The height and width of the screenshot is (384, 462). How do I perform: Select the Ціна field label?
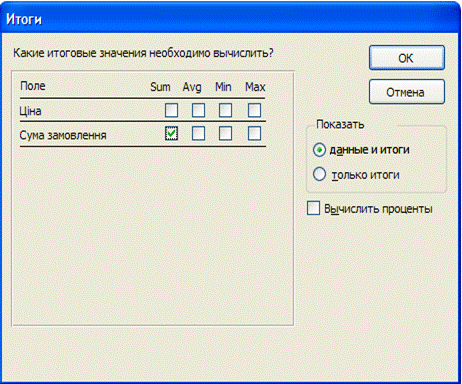[30, 111]
